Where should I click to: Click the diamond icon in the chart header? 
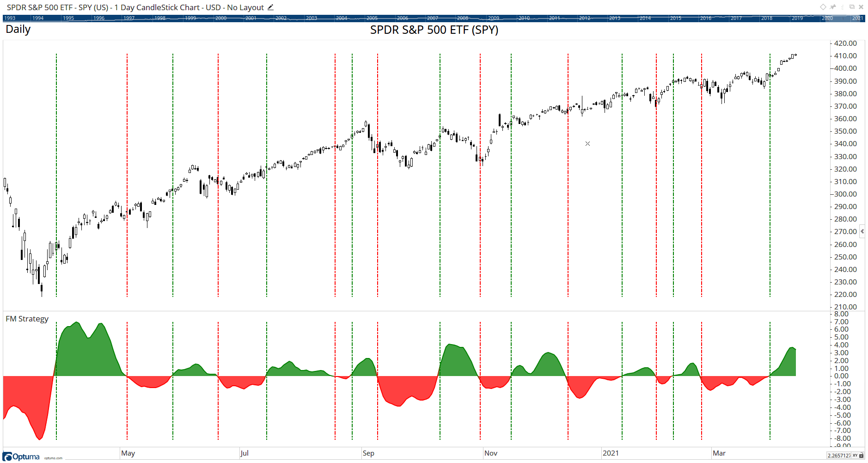[x=823, y=7]
